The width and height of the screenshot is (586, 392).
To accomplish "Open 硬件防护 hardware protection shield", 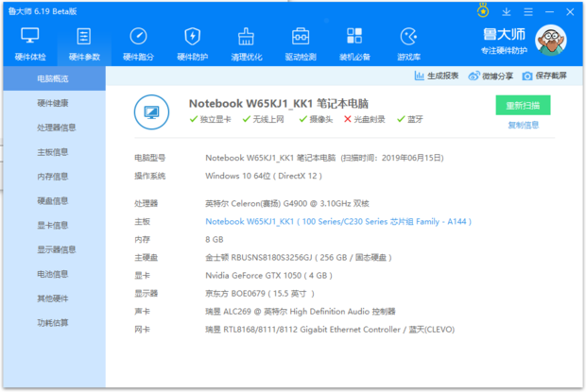I will point(193,43).
